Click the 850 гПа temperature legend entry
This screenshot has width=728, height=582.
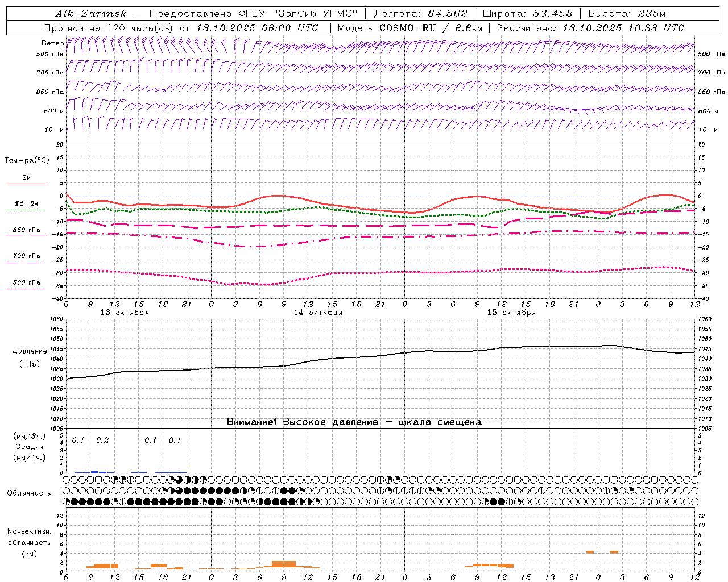click(x=27, y=230)
